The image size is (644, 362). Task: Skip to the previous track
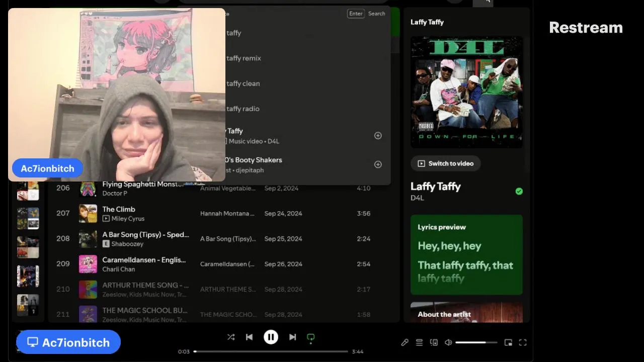[x=249, y=337]
